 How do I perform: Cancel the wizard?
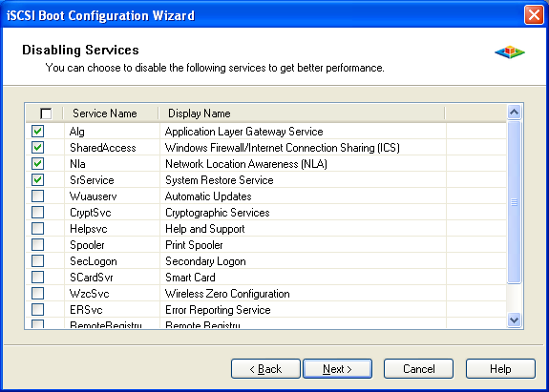click(418, 368)
